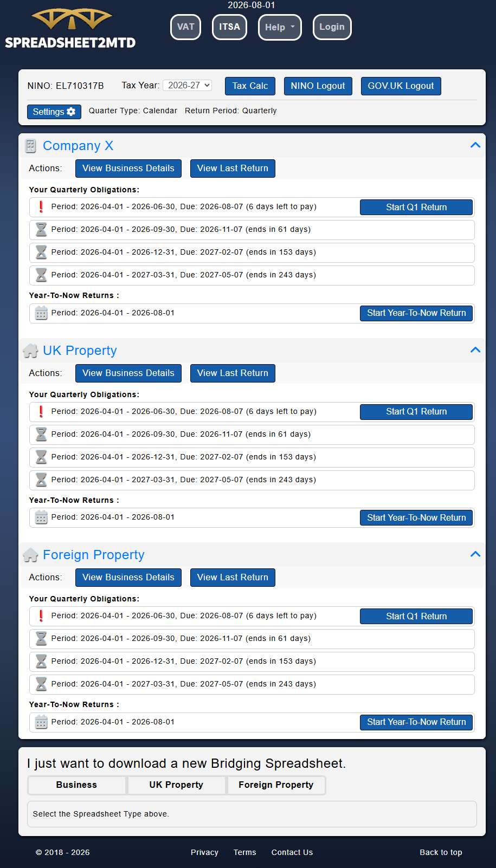
Task: Click the 2026-08-01 date at page top
Action: click(x=251, y=5)
